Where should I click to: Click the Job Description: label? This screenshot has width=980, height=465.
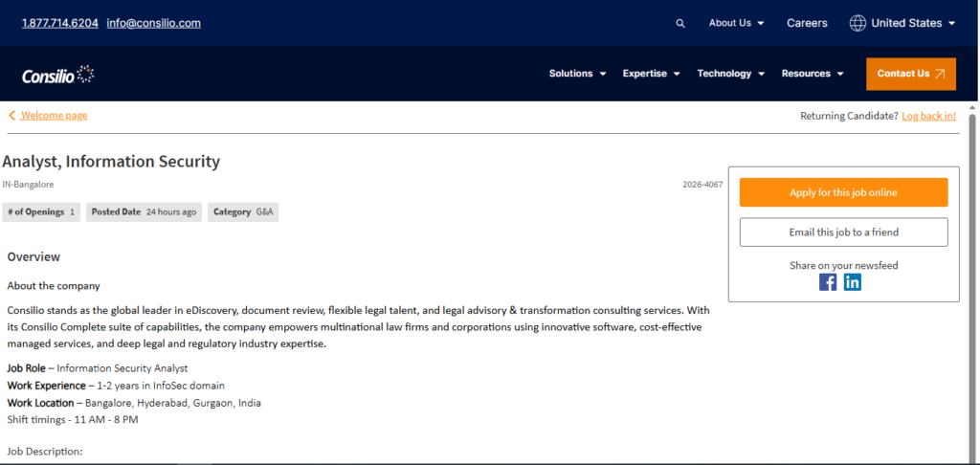point(45,452)
